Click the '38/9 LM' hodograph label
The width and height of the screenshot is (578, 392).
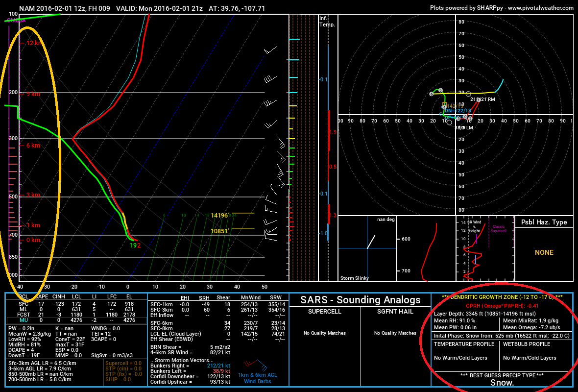[464, 127]
